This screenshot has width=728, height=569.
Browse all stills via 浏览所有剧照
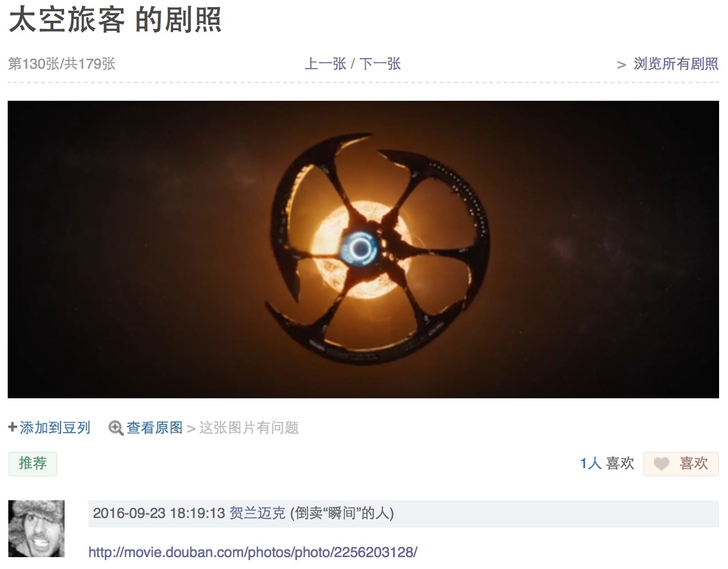[676, 64]
